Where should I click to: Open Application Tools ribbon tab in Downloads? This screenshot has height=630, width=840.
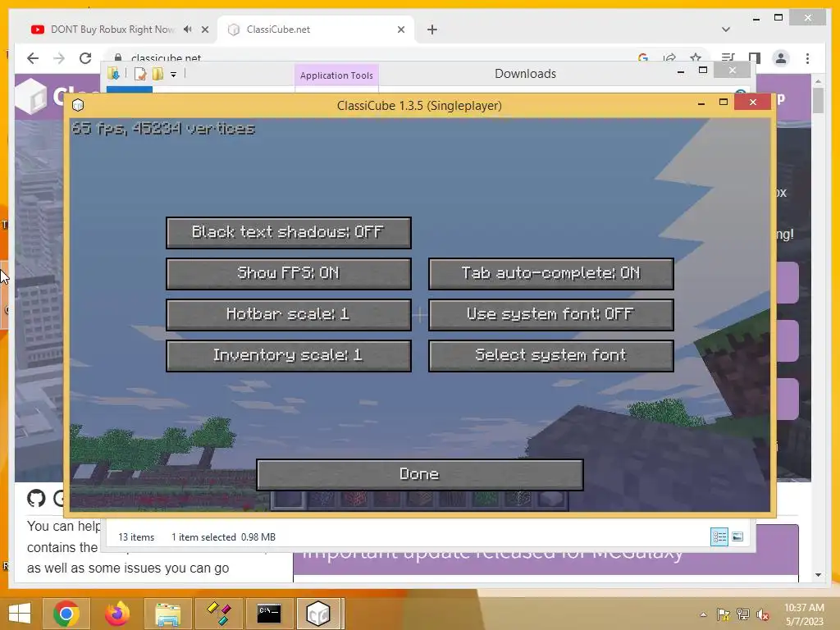click(336, 75)
